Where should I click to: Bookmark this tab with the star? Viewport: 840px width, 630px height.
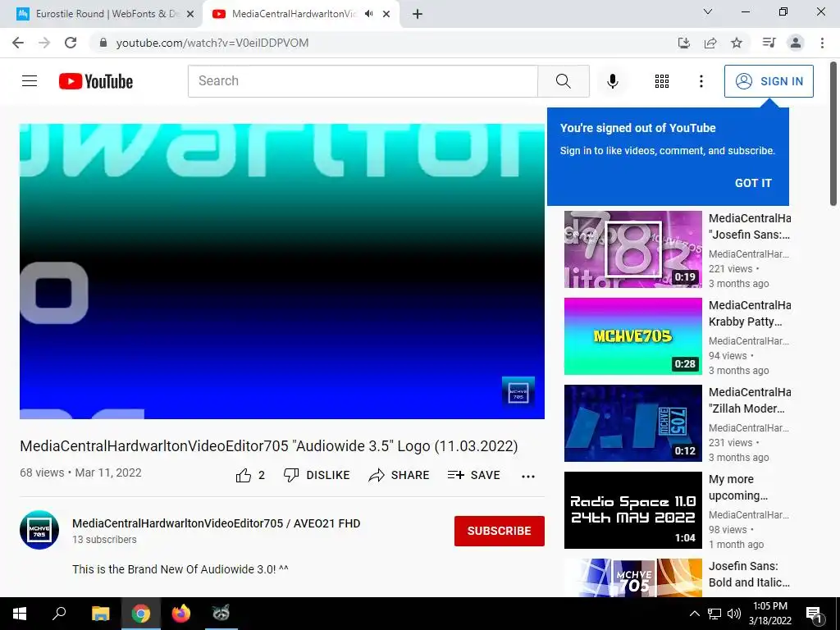tap(737, 43)
